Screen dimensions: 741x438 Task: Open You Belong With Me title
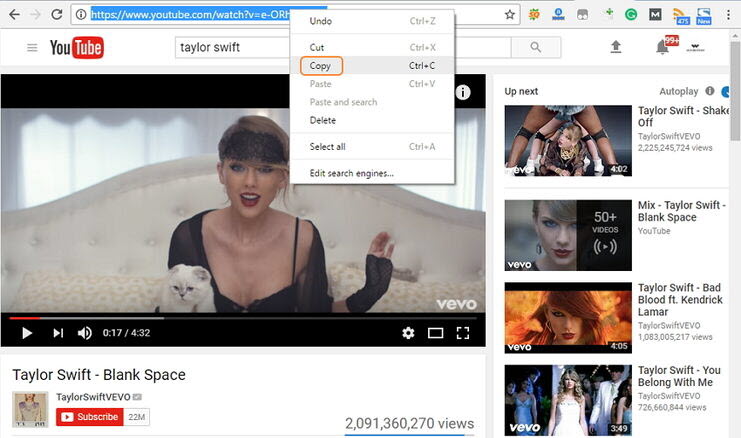pyautogui.click(x=679, y=376)
